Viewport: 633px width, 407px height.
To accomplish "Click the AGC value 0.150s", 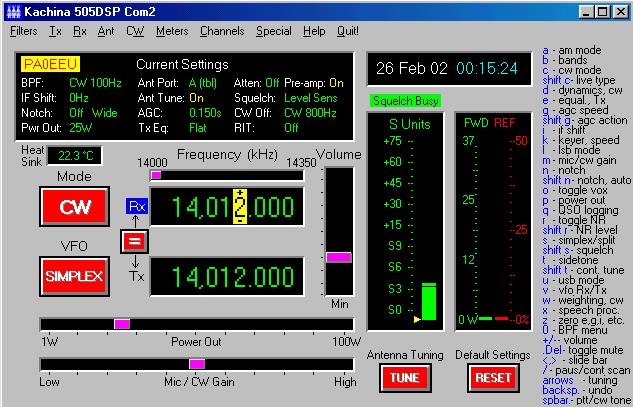I will [205, 113].
